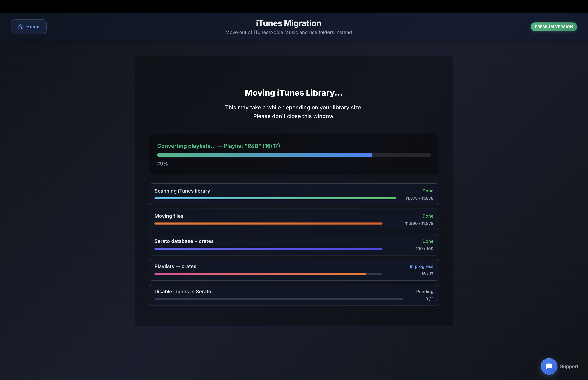This screenshot has width=588, height=380.
Task: Click the Moving iTunes Library heading
Action: (294, 93)
